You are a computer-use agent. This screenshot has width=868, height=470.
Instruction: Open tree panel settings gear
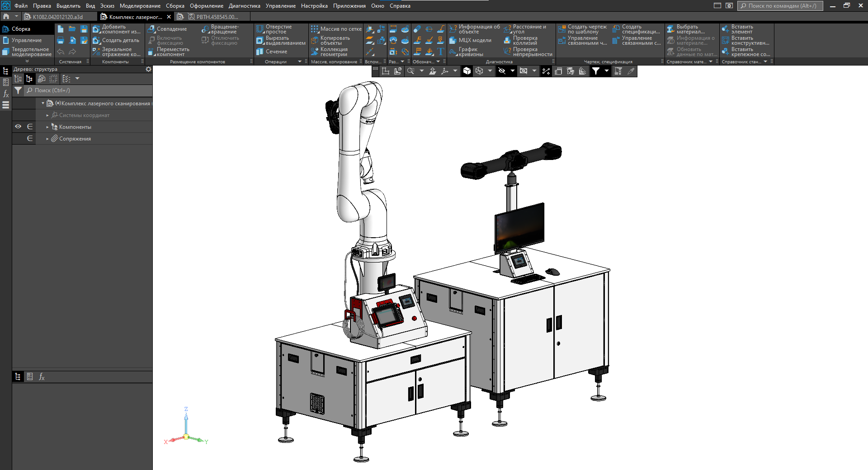[x=148, y=69]
